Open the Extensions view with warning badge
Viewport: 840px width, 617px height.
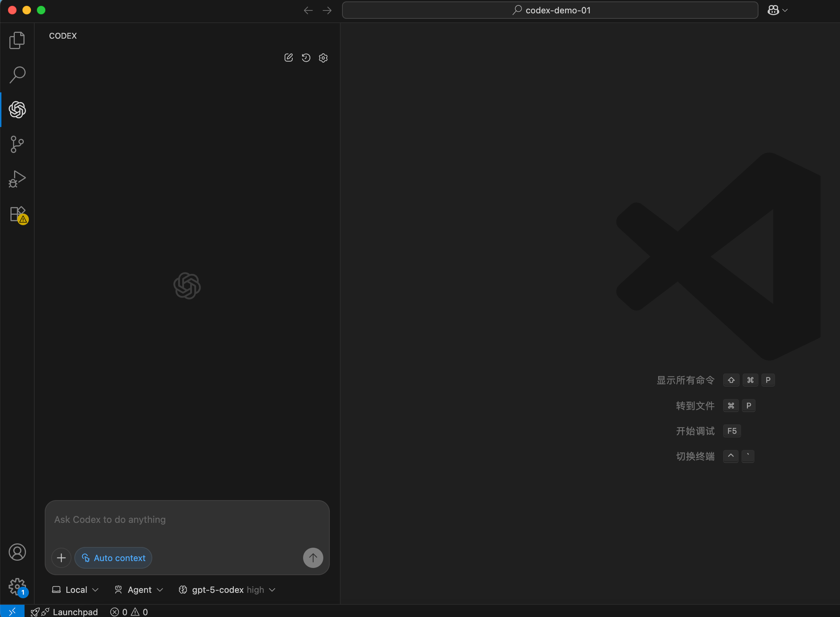[x=17, y=215]
